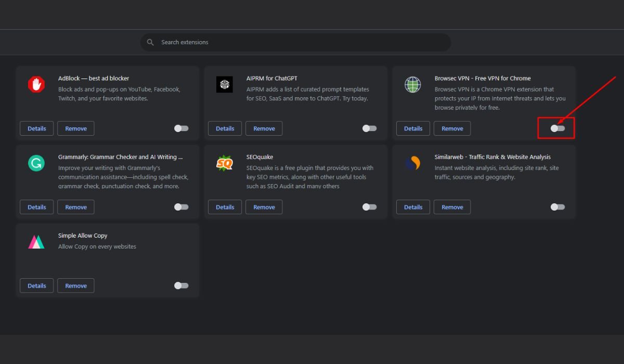This screenshot has width=624, height=364.
Task: Click the AdBlock red hand icon
Action: point(36,84)
